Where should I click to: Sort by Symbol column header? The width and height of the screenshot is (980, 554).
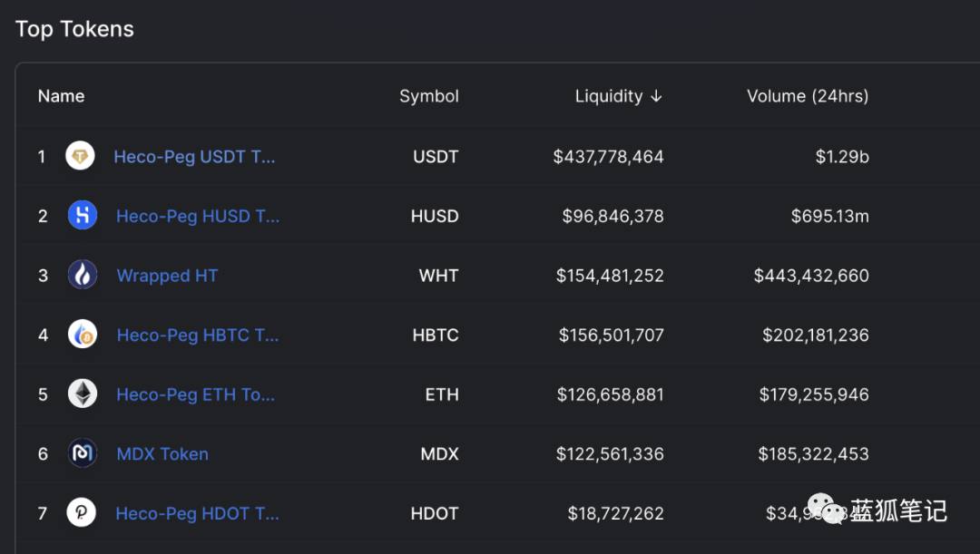pyautogui.click(x=428, y=96)
